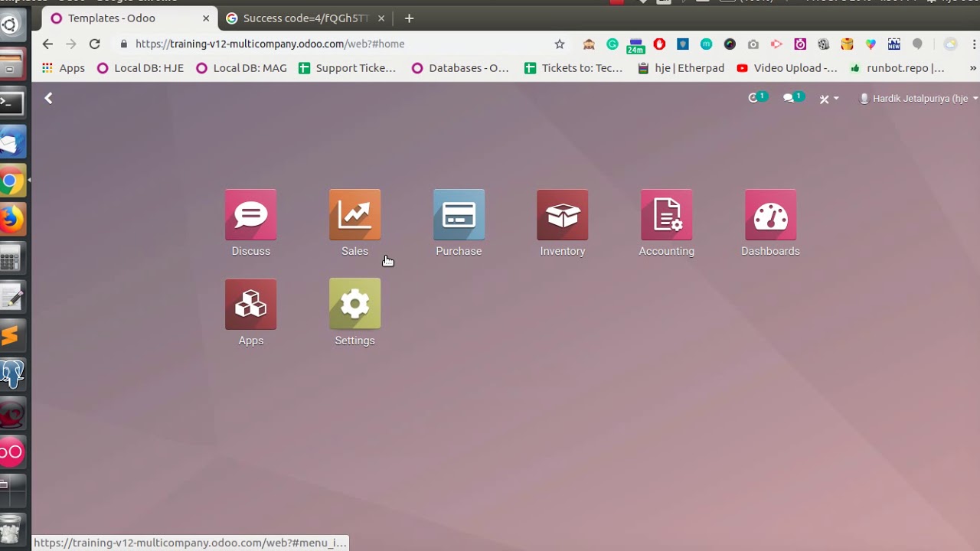
Task: Click the camera extension icon
Action: [x=753, y=44]
